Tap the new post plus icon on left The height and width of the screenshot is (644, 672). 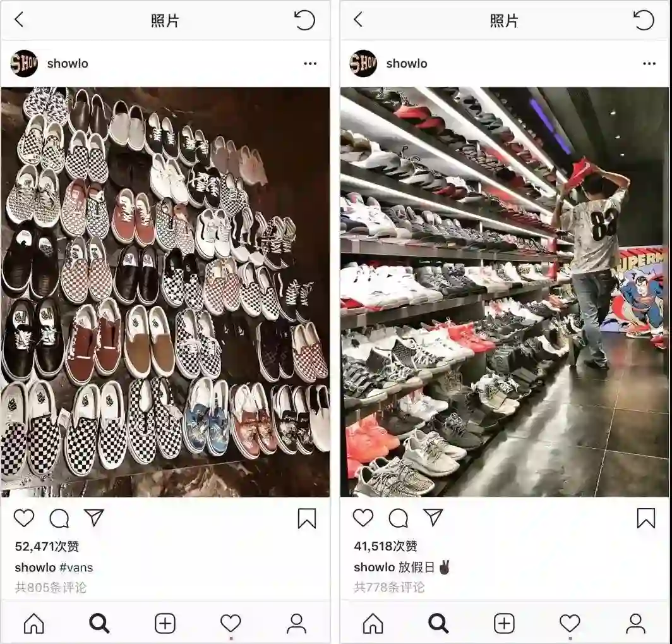click(165, 623)
